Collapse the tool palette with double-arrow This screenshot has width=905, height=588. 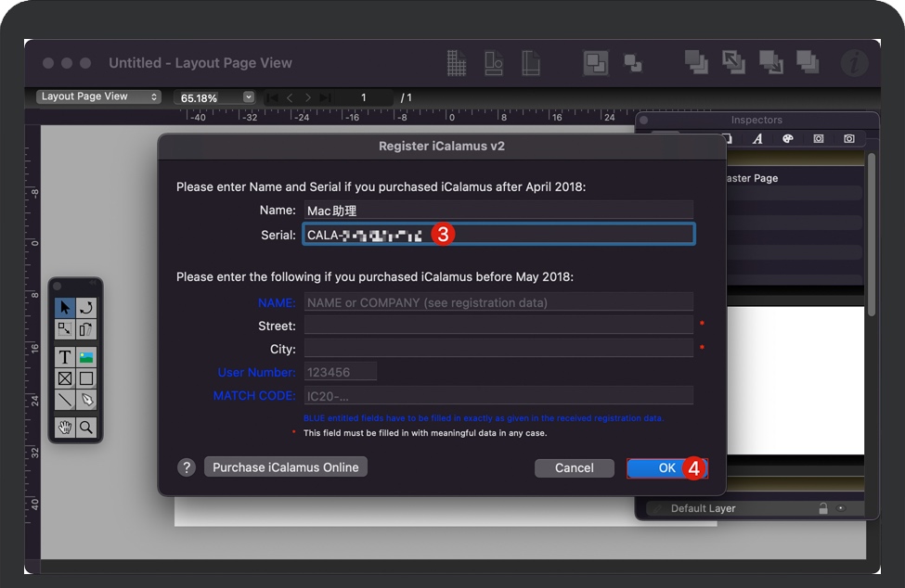[x=92, y=285]
